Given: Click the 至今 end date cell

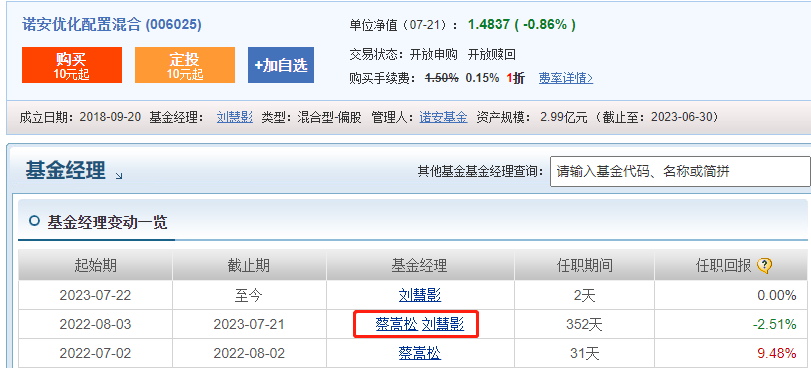Looking at the screenshot, I should point(249,296).
